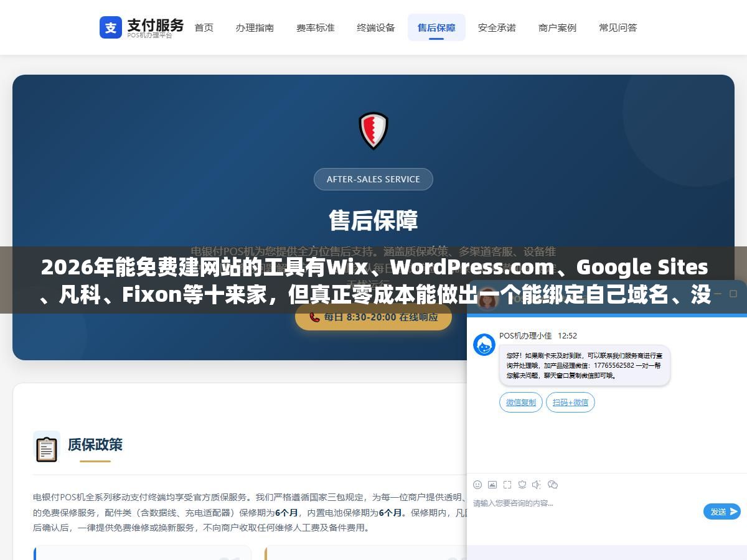Click the 质保政策 heading
The width and height of the screenshot is (747, 560).
tap(95, 445)
